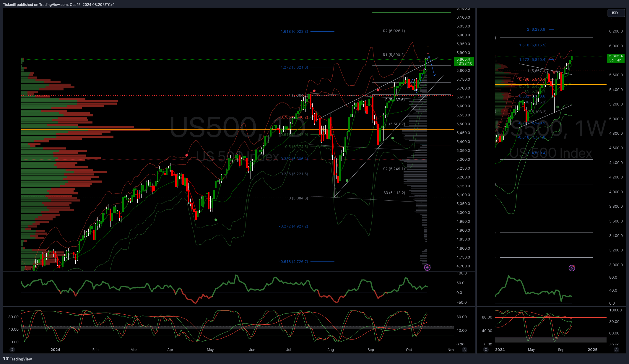This screenshot has height=364, width=629.
Task: Select the orange horizontal line on the daily chart
Action: tap(238, 130)
